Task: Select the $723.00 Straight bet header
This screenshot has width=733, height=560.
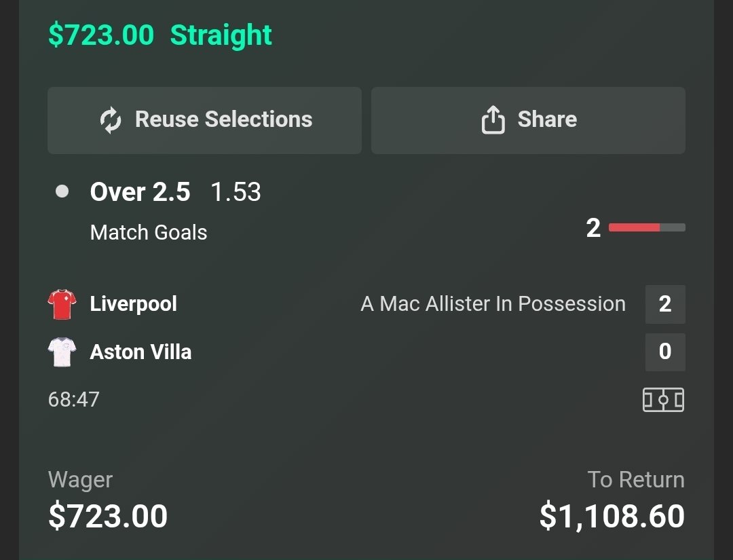Action: pyautogui.click(x=160, y=35)
